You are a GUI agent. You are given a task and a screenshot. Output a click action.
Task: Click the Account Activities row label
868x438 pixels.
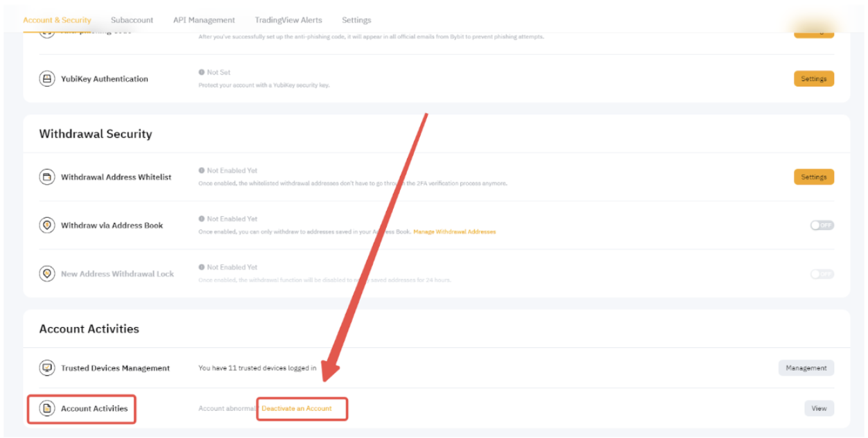point(94,409)
